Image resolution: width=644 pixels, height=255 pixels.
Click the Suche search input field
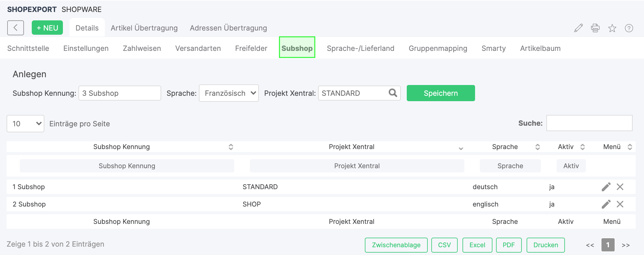tap(589, 123)
